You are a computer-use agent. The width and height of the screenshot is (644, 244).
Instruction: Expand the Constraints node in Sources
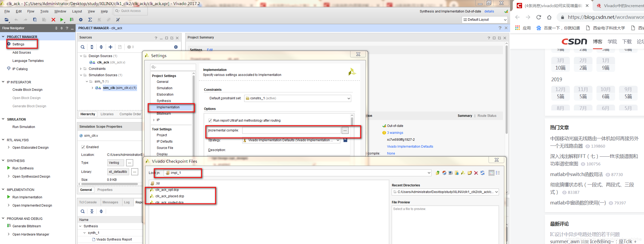tap(81, 69)
